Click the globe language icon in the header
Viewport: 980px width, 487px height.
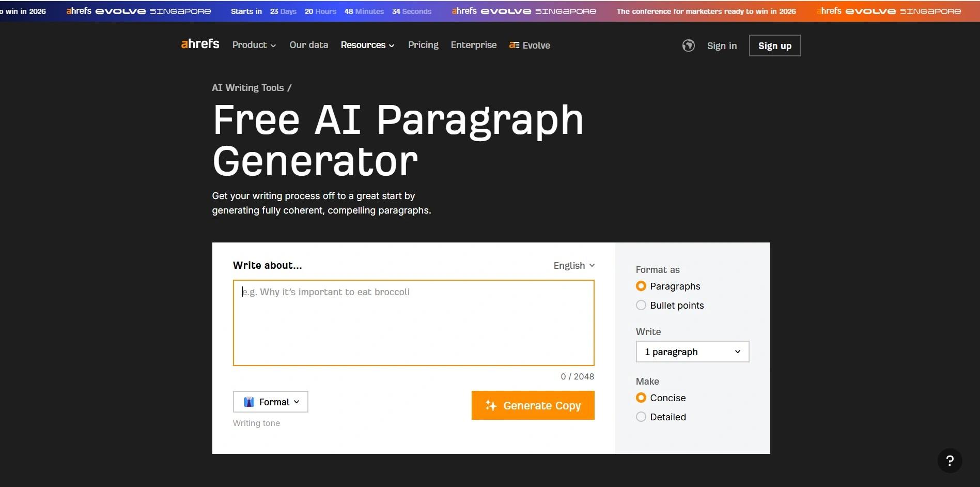point(689,45)
